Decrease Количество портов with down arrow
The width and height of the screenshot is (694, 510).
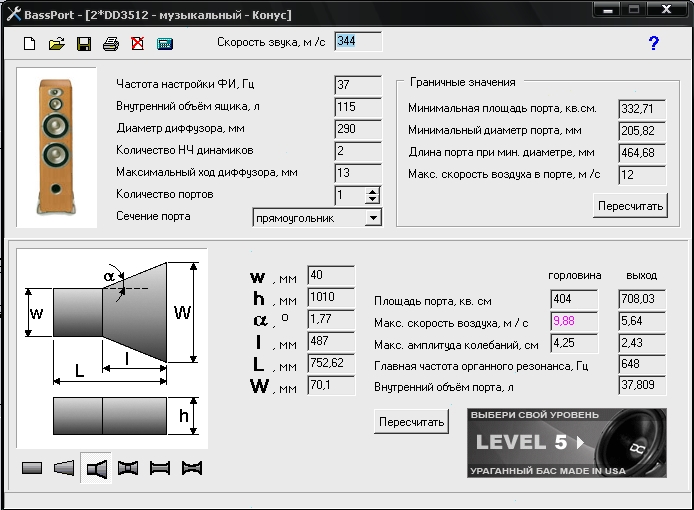(373, 200)
